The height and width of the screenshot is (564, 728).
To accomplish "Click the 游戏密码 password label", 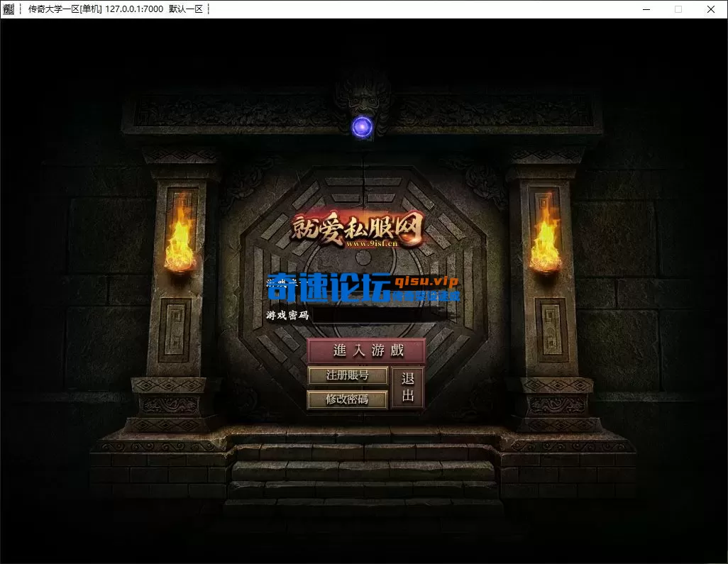I will click(286, 314).
